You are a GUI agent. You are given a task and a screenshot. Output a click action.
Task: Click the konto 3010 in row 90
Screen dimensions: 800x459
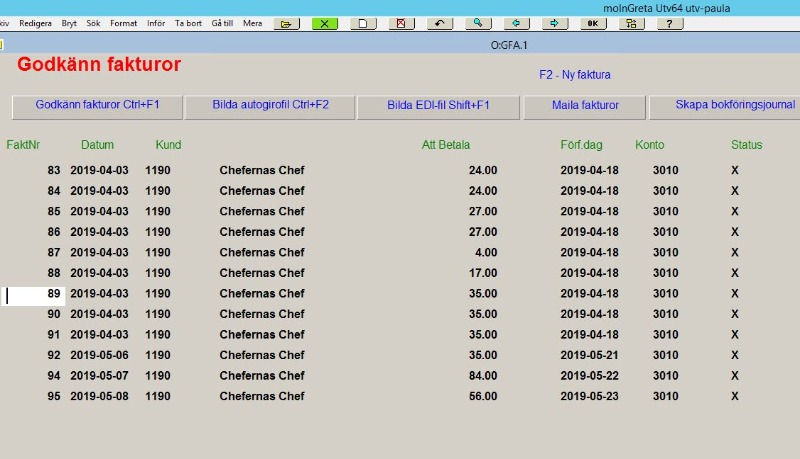665,314
